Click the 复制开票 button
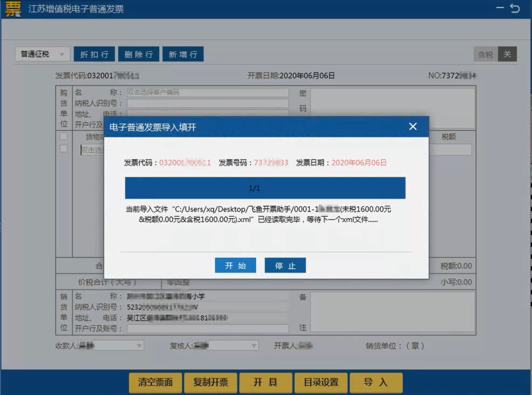The height and width of the screenshot is (395, 532). 211,383
